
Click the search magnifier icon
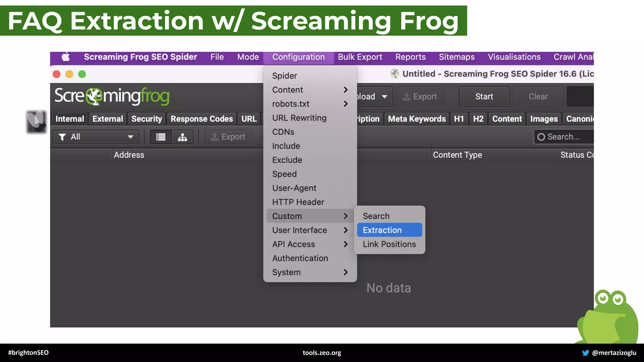(x=541, y=137)
